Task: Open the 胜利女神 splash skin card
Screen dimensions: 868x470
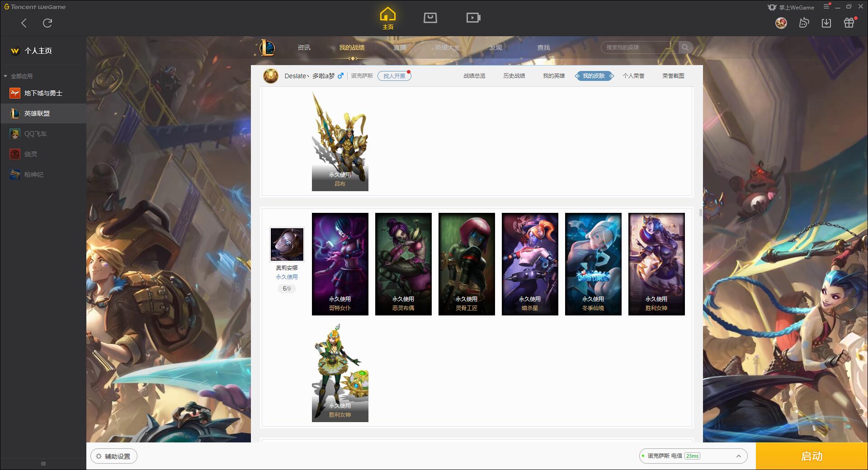Action: (656, 264)
